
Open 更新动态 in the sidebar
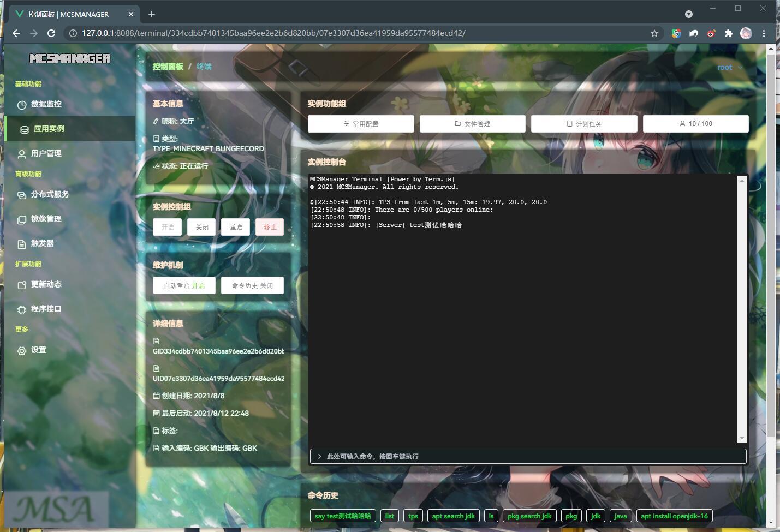pos(70,284)
